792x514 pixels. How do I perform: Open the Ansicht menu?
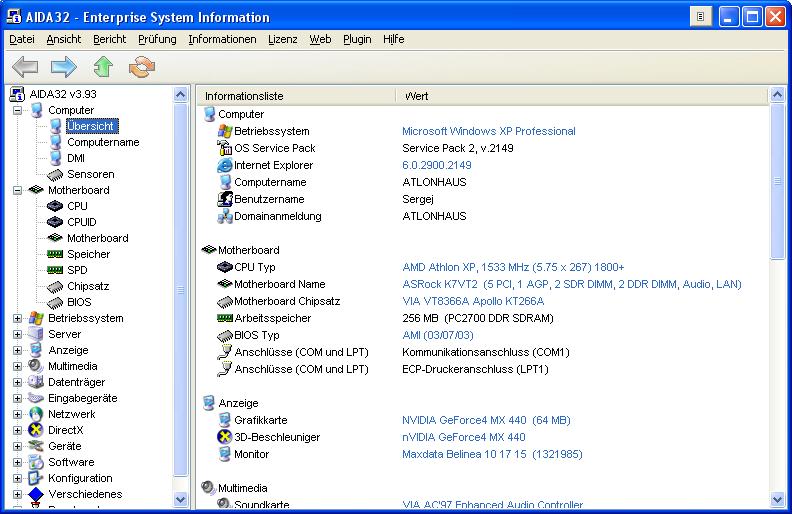(64, 39)
